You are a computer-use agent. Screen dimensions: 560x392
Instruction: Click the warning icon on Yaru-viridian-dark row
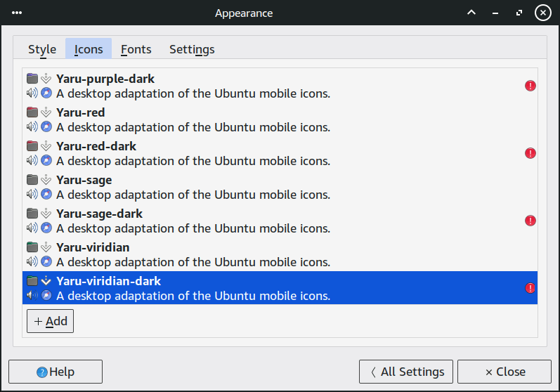[530, 288]
